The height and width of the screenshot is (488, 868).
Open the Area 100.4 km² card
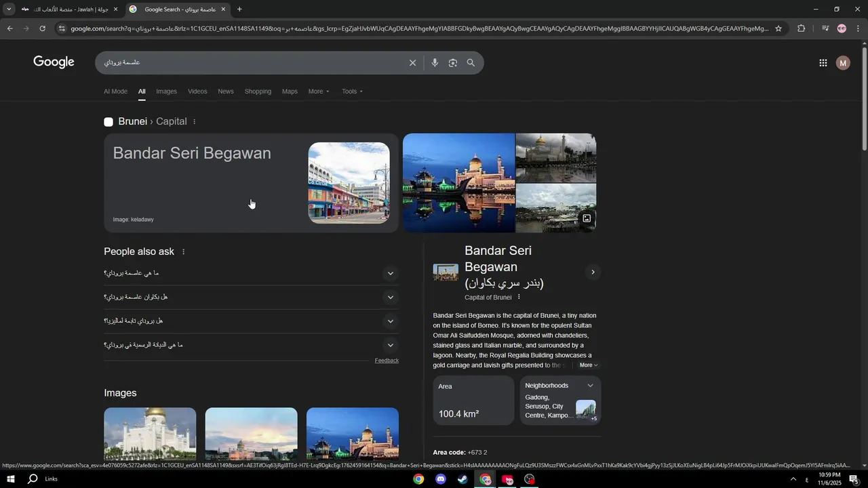pyautogui.click(x=473, y=401)
